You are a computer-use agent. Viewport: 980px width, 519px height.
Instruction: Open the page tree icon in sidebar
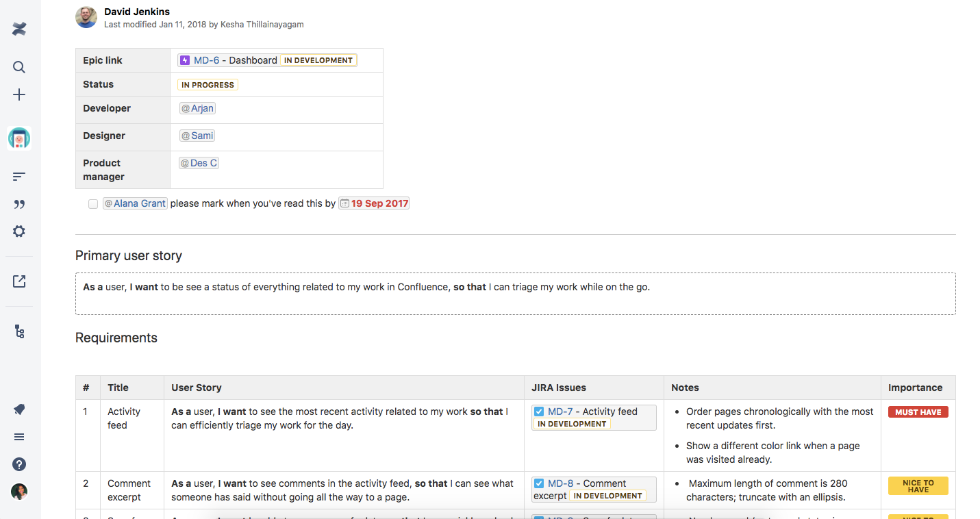pyautogui.click(x=19, y=332)
